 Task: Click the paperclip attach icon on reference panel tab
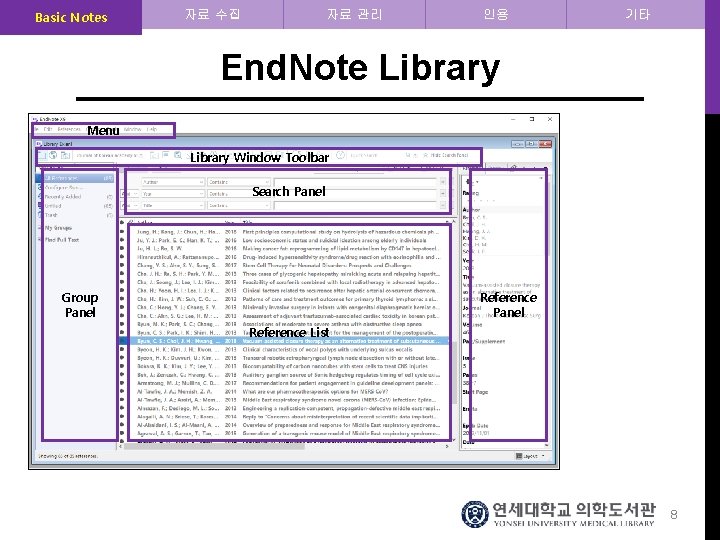[514, 168]
